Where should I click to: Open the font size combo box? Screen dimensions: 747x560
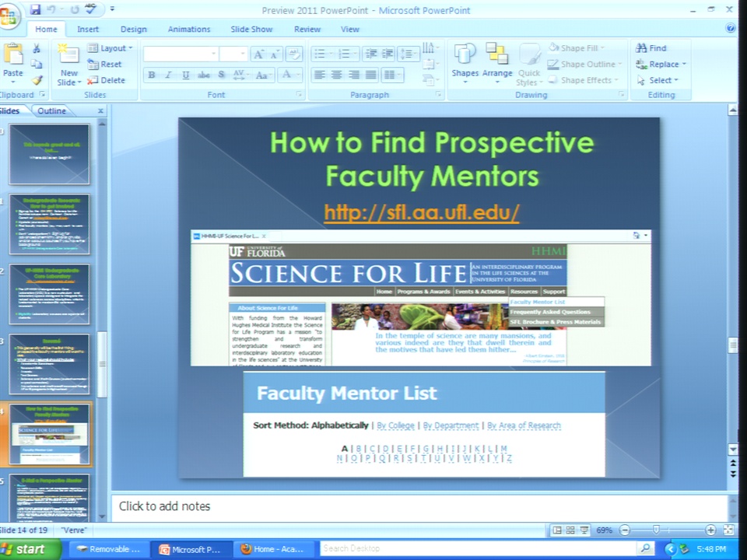coord(233,54)
